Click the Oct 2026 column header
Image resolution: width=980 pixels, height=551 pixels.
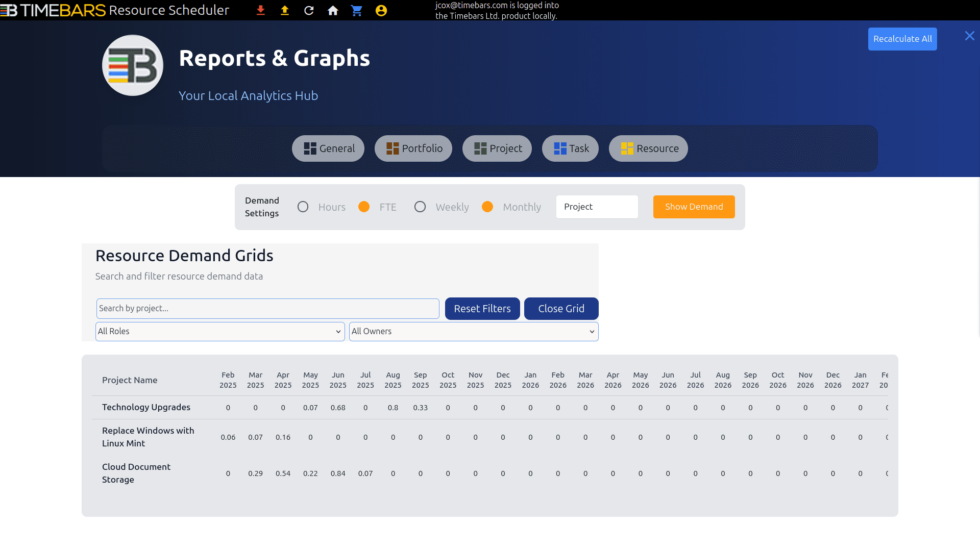click(x=778, y=380)
